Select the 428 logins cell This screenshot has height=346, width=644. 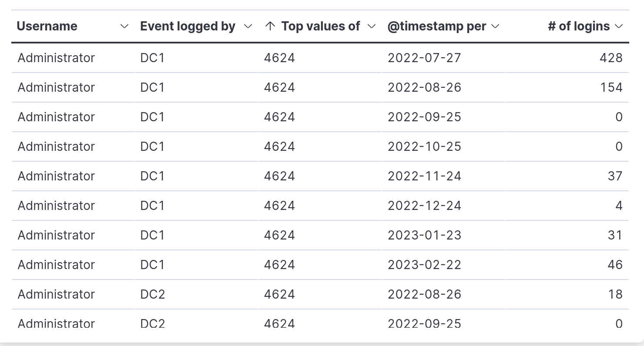pos(567,58)
